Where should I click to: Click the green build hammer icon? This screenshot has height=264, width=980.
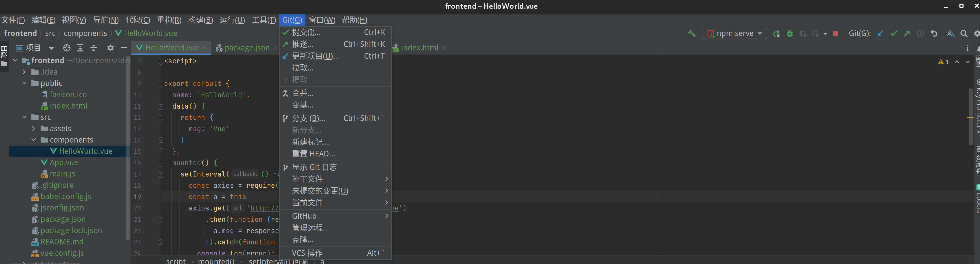click(692, 33)
